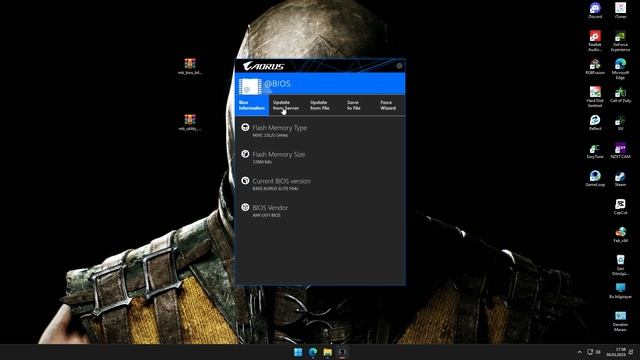Open Microsoft Edge from the taskbar
Screen dimensions: 640x360
tap(313, 352)
